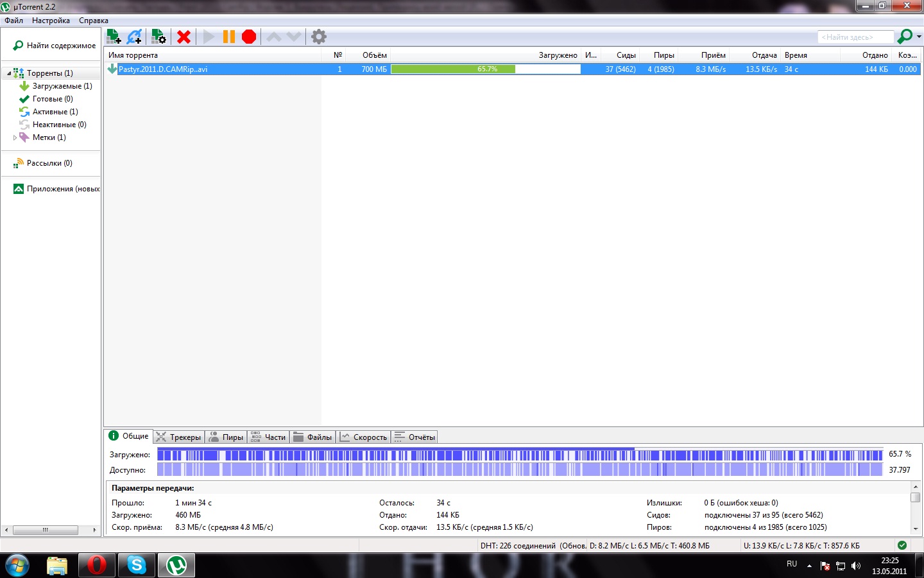Open Preferences via the gear icon

click(x=319, y=37)
